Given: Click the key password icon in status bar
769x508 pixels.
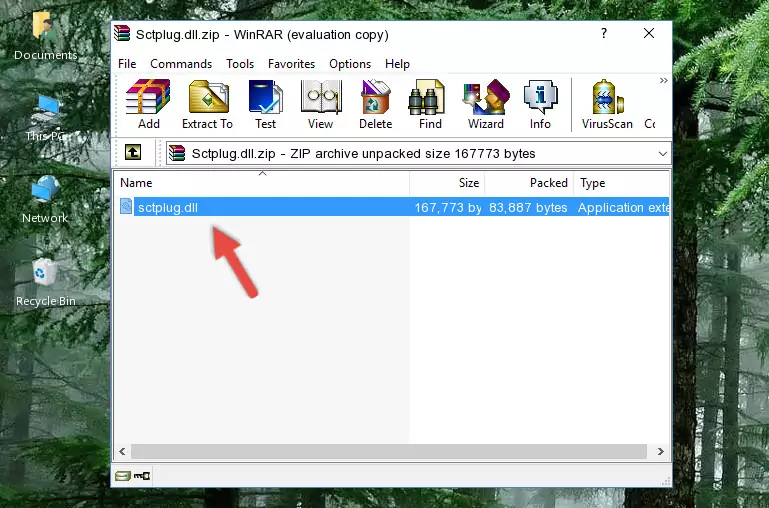Looking at the screenshot, I should point(142,475).
